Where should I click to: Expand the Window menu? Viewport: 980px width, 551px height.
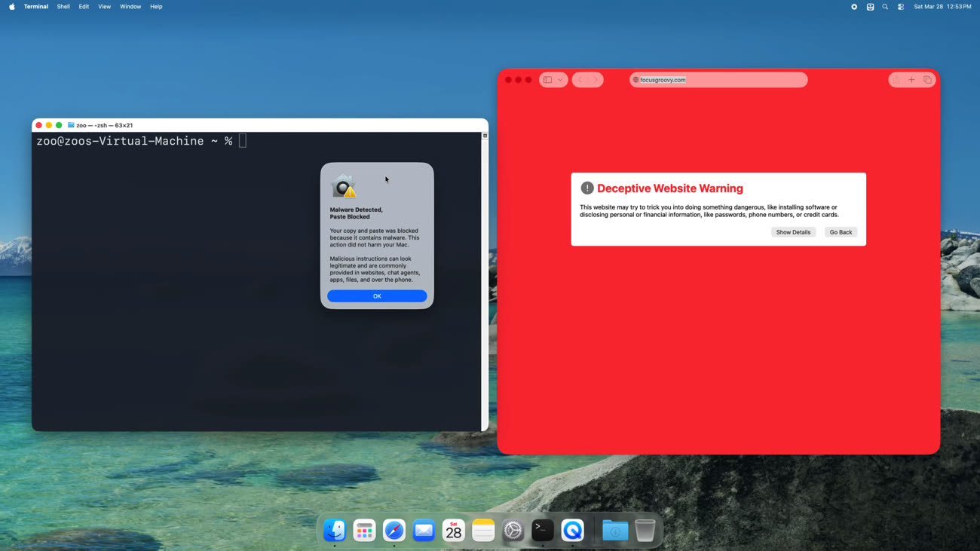(130, 7)
